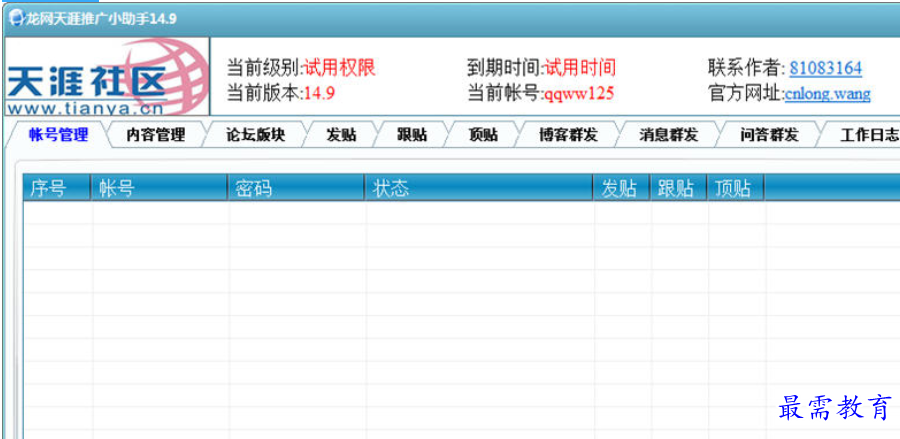Select the 发贴 tab
This screenshot has width=900, height=439.
341,135
